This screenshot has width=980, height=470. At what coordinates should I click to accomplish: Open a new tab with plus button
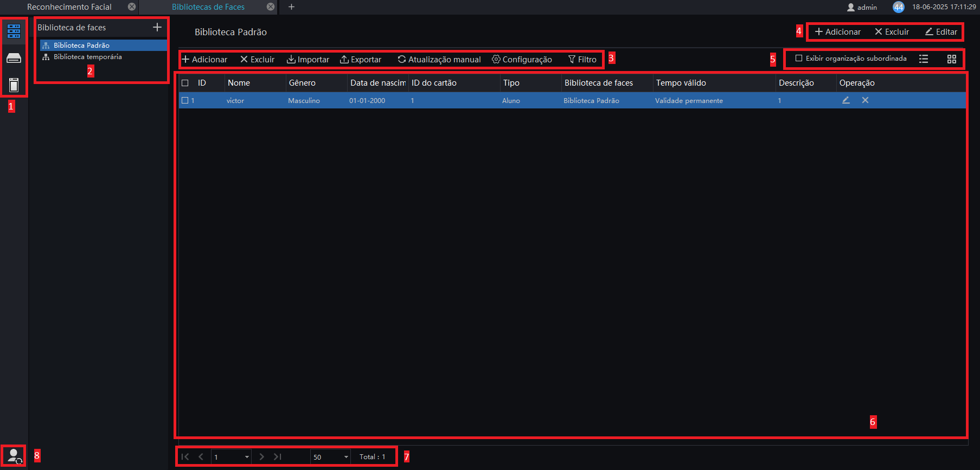[291, 7]
